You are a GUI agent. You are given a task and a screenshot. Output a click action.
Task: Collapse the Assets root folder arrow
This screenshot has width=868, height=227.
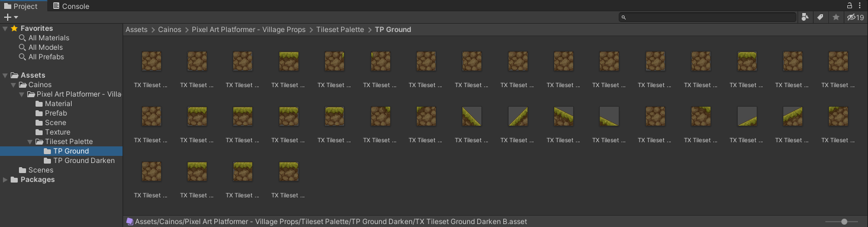tap(5, 75)
